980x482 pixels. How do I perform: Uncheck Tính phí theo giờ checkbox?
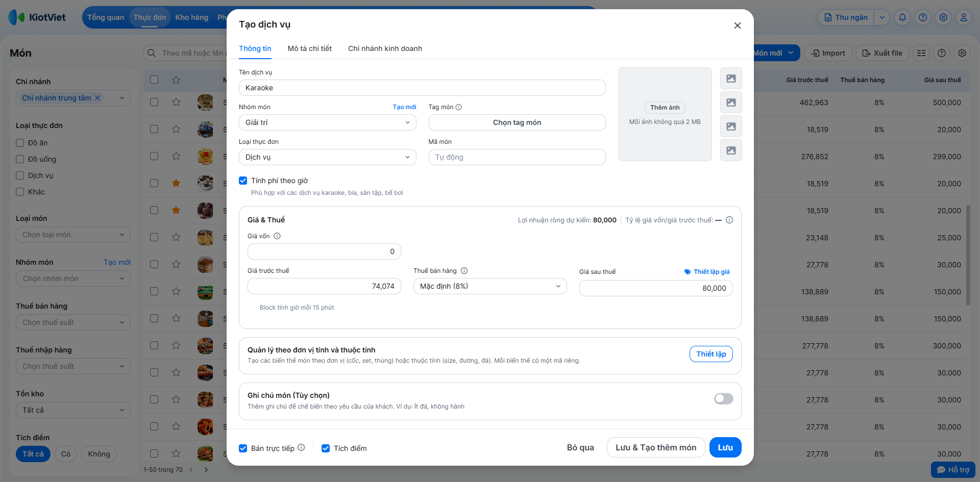pos(243,181)
